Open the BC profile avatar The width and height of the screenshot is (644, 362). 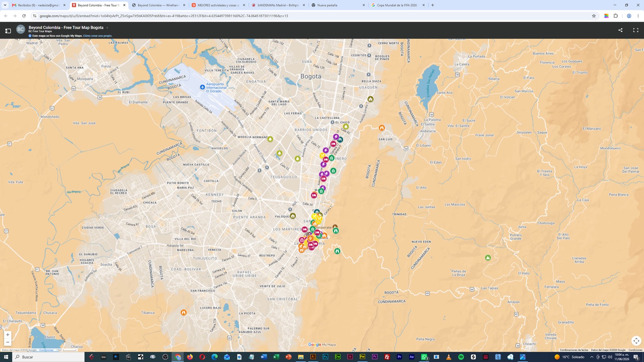(x=20, y=30)
